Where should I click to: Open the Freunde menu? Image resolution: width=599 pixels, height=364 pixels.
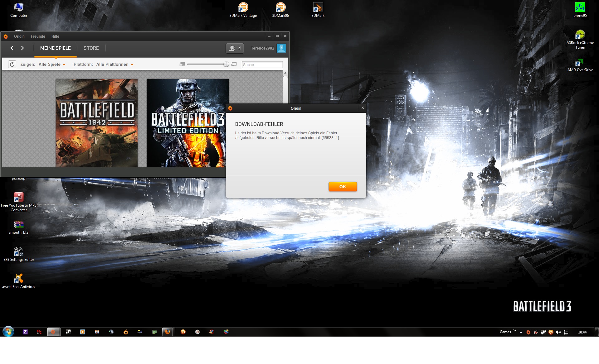click(38, 36)
